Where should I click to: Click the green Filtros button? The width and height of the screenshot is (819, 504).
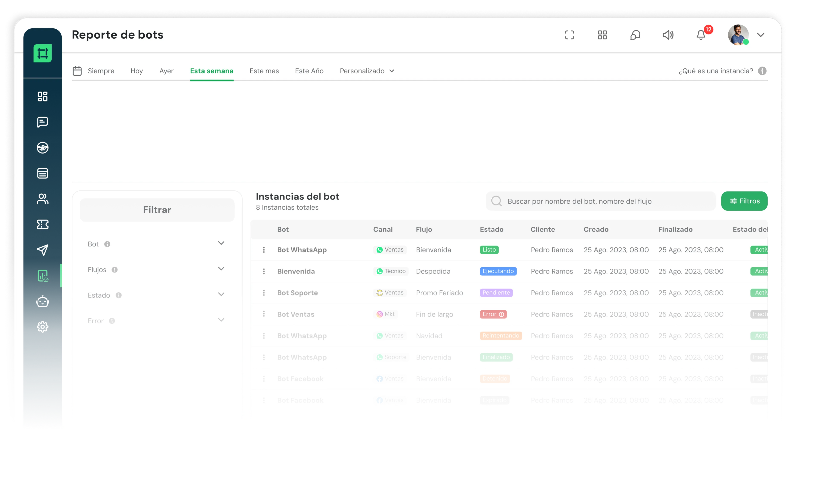[x=744, y=201]
